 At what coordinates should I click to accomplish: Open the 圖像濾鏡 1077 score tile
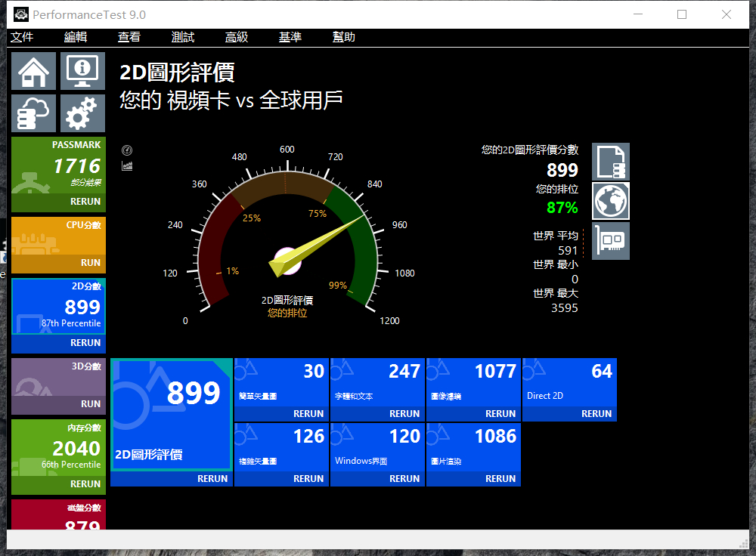coord(473,382)
